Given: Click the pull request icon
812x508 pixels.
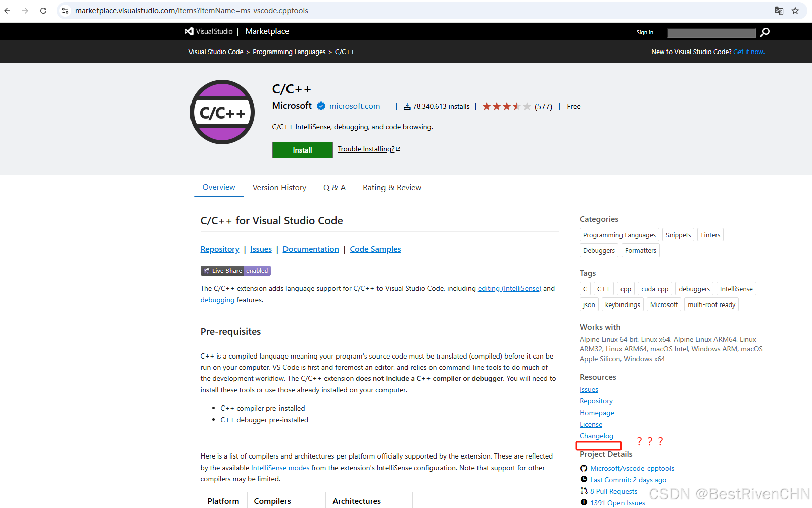Looking at the screenshot, I should pyautogui.click(x=584, y=491).
